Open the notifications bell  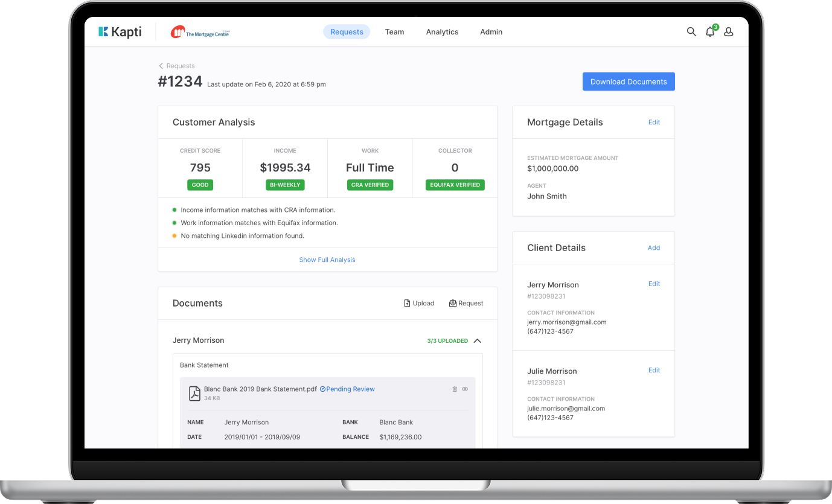[x=711, y=31]
